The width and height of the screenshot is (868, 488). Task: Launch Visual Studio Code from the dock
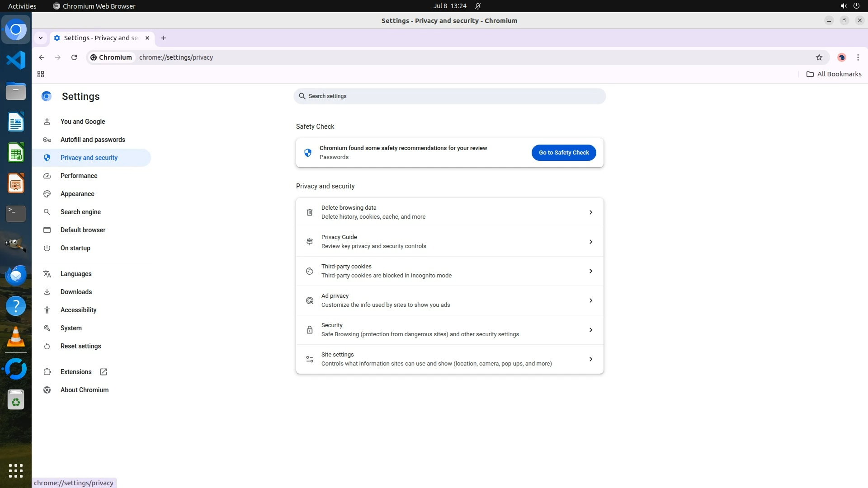[16, 60]
